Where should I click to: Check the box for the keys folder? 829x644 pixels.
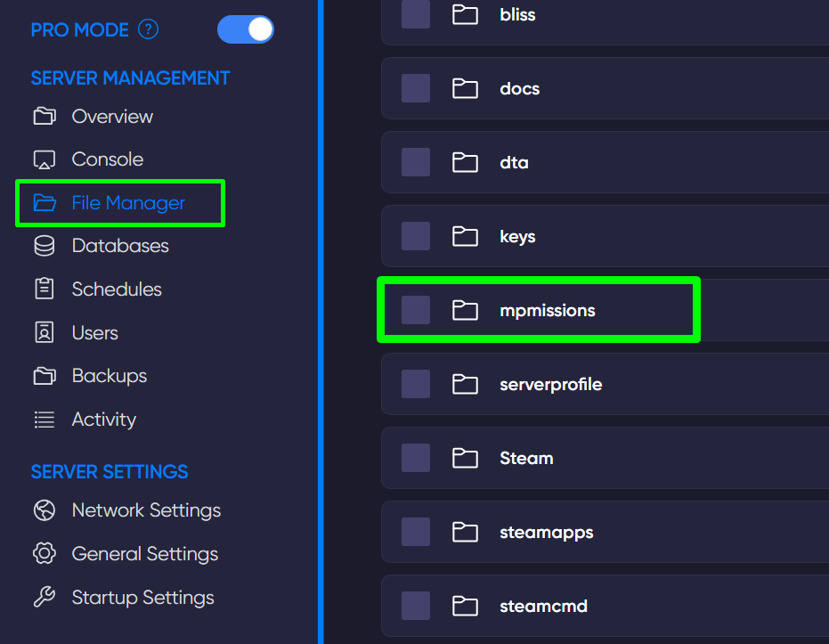click(416, 236)
